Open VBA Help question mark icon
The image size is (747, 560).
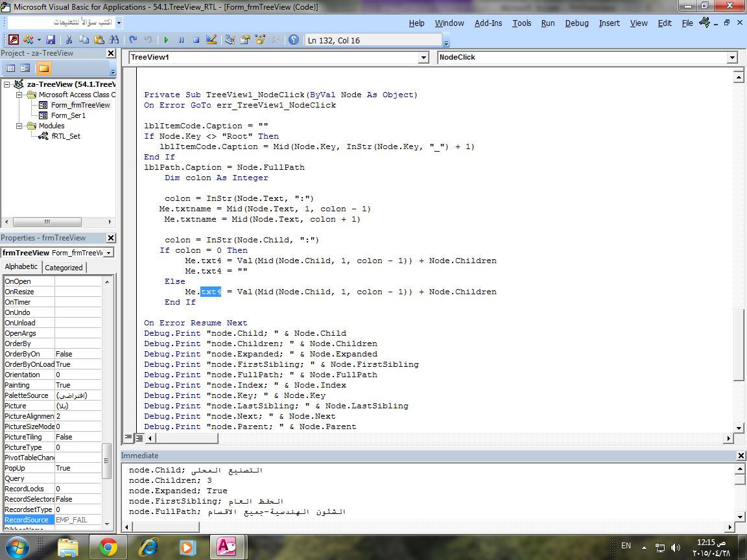pos(294,40)
